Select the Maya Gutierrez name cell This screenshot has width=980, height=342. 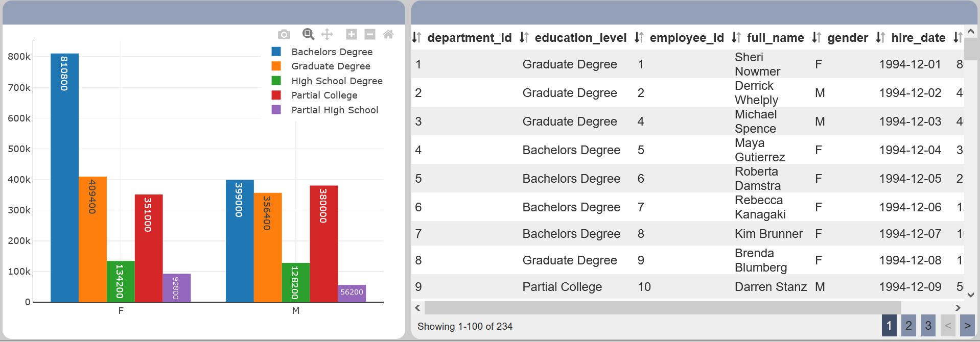click(x=770, y=150)
